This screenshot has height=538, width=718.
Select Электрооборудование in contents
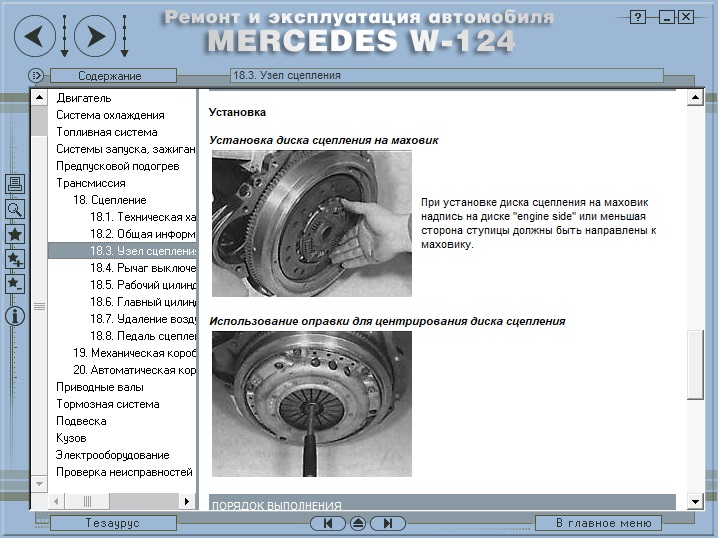click(113, 455)
